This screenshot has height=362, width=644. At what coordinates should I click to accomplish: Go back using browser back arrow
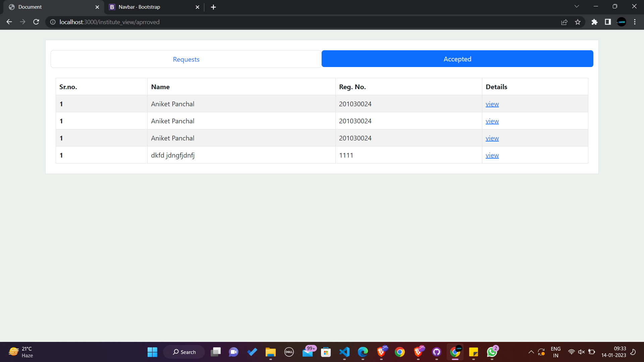point(9,22)
